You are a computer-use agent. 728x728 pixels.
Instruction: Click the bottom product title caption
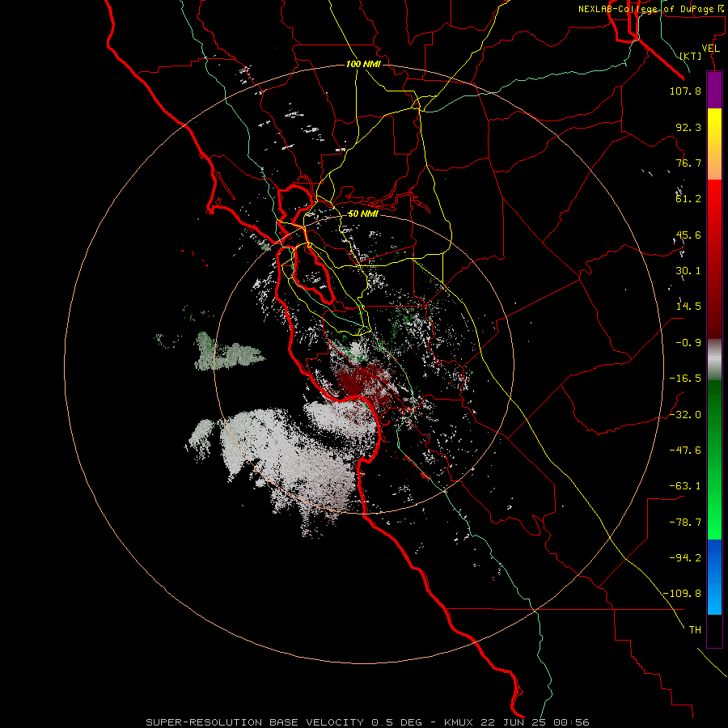click(368, 722)
